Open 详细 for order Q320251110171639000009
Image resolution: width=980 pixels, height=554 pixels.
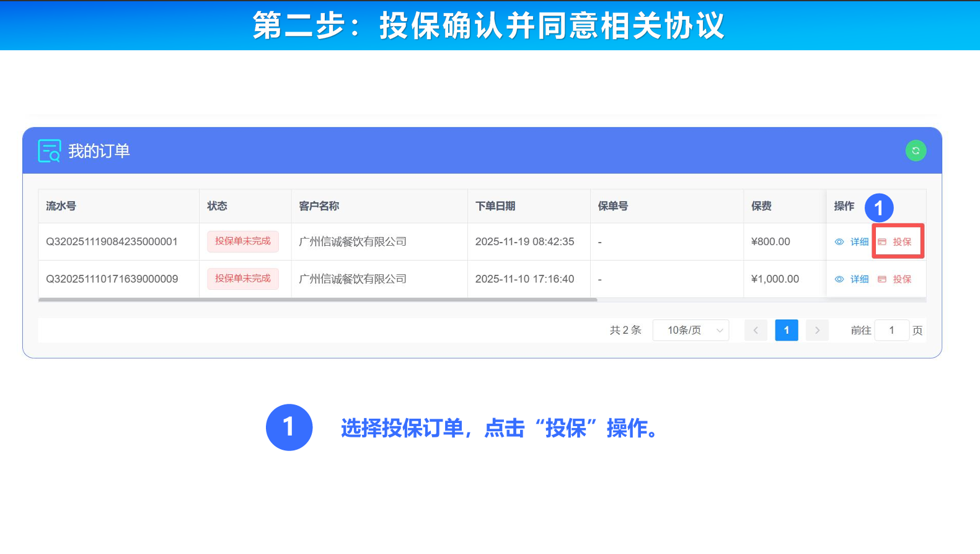tap(859, 279)
